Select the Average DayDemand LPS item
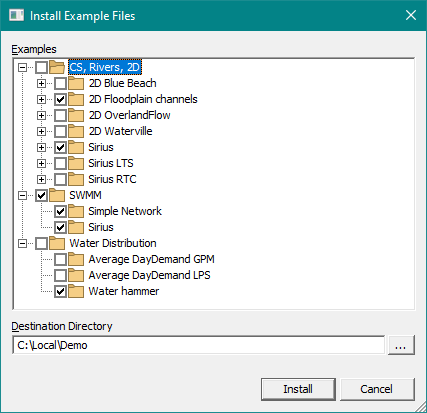This screenshot has width=427, height=413. coord(149,275)
